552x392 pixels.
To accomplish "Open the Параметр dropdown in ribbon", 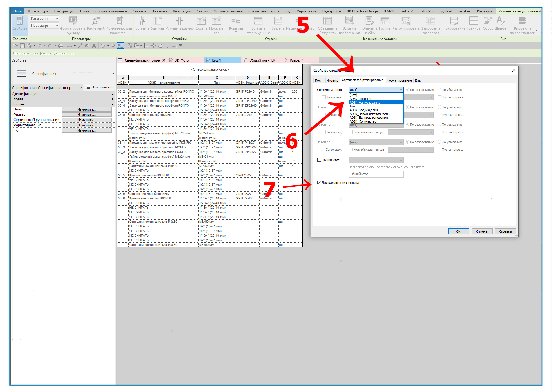I will 44,26.
